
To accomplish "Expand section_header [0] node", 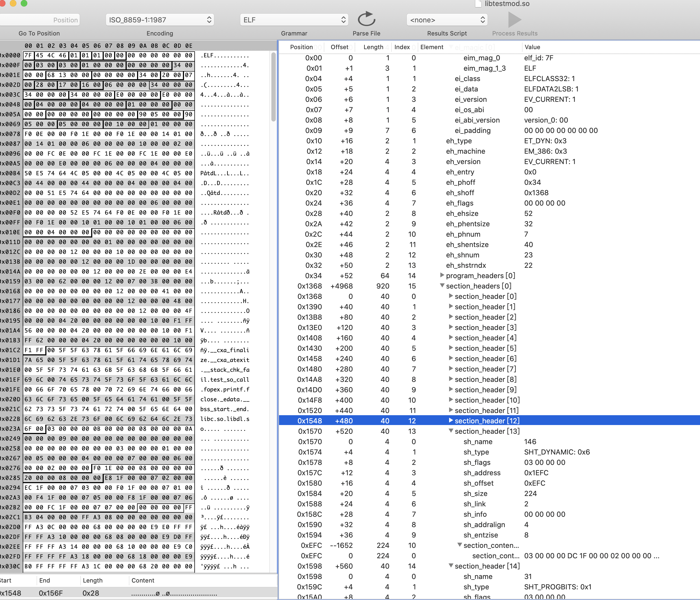I will 451,296.
